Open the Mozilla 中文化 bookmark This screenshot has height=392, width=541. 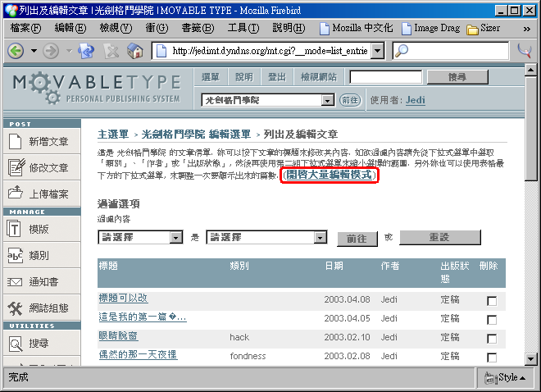(356, 28)
